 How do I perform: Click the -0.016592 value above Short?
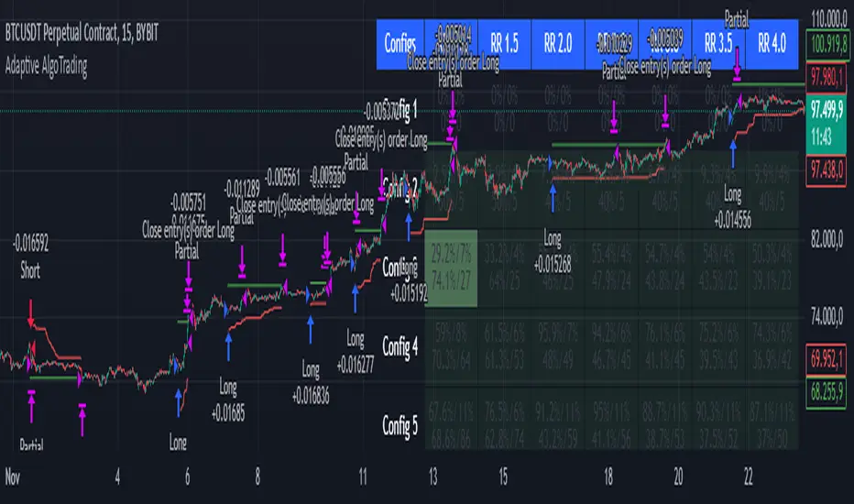click(30, 244)
